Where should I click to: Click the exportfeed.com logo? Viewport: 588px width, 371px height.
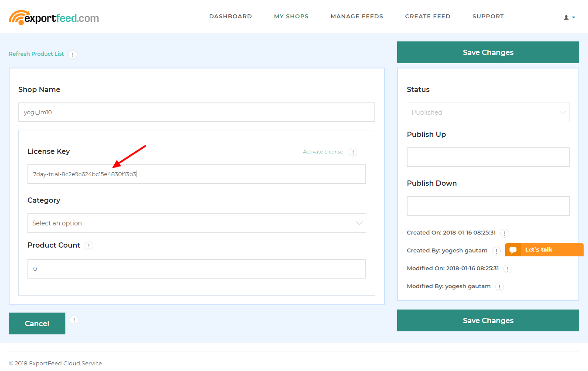[x=54, y=17]
